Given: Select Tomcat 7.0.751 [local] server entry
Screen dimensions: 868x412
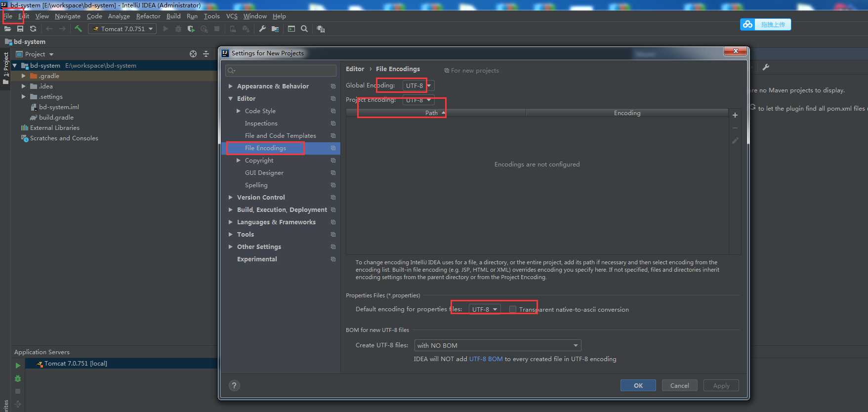Looking at the screenshot, I should [76, 363].
